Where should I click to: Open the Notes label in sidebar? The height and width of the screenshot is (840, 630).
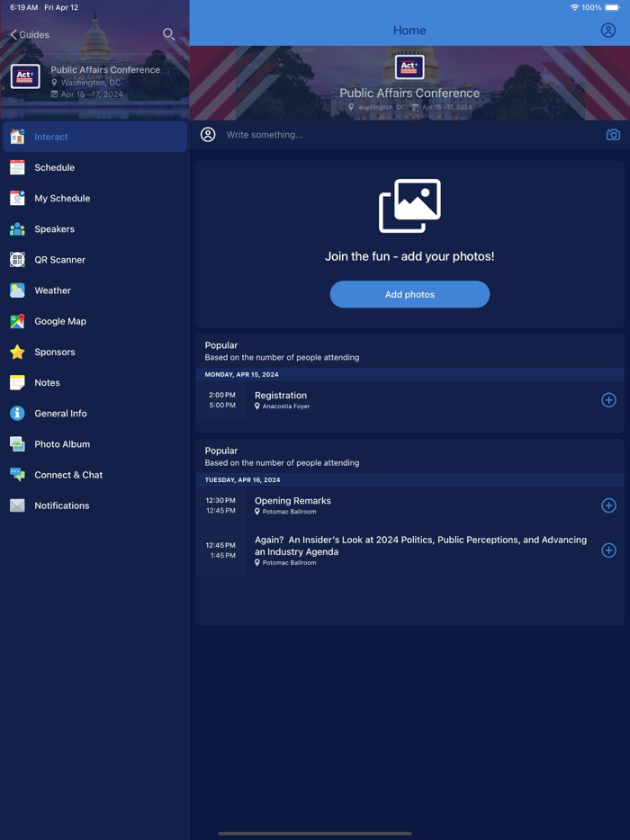47,382
